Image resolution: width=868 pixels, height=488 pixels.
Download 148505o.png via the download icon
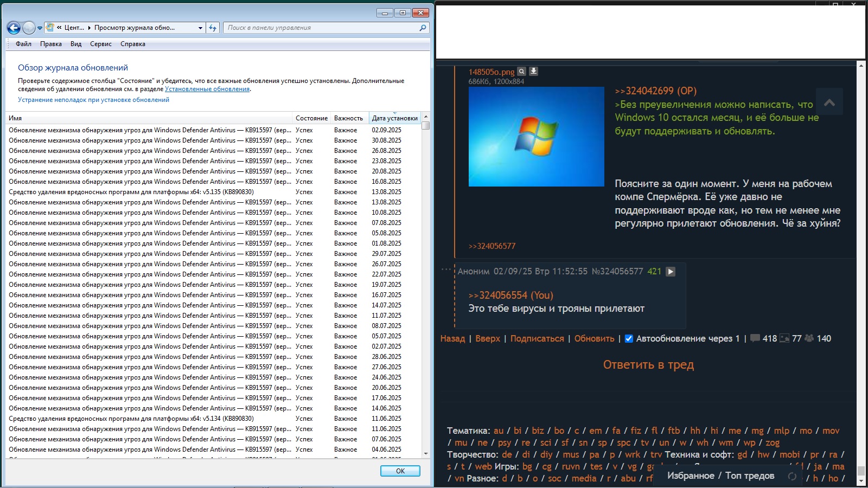[533, 72]
